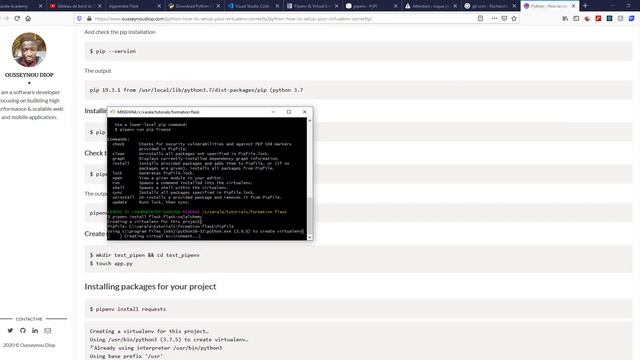Open the red extension icon in toolbar
640x360 pixels.
(x=598, y=18)
